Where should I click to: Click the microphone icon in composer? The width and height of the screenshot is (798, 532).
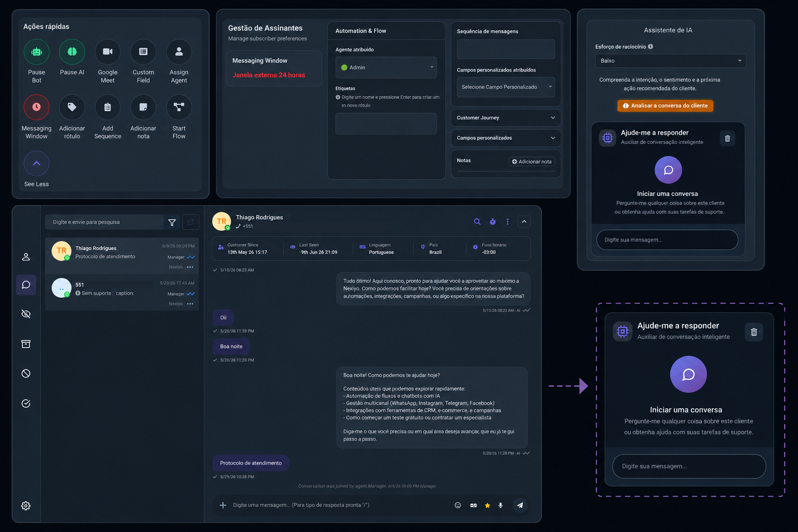point(500,505)
